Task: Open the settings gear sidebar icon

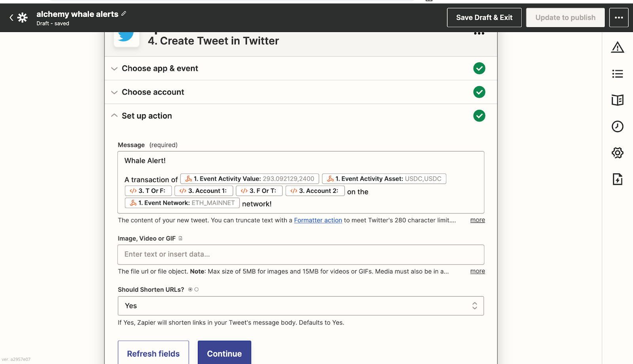Action: pos(617,153)
